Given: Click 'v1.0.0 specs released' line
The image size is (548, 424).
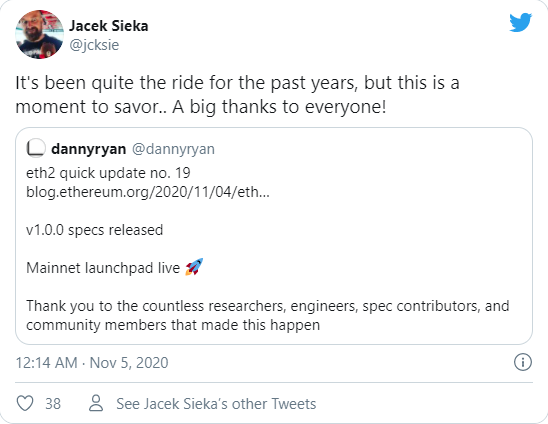Looking at the screenshot, I should click(x=95, y=230).
